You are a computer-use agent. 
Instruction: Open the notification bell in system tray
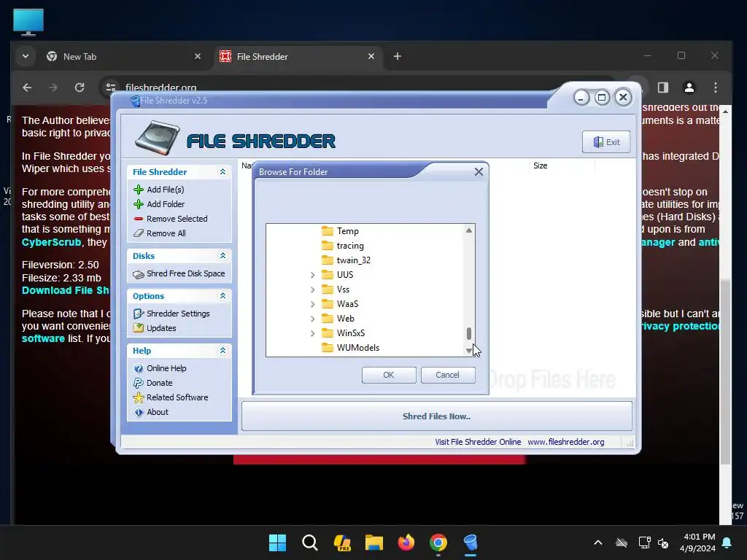click(727, 542)
